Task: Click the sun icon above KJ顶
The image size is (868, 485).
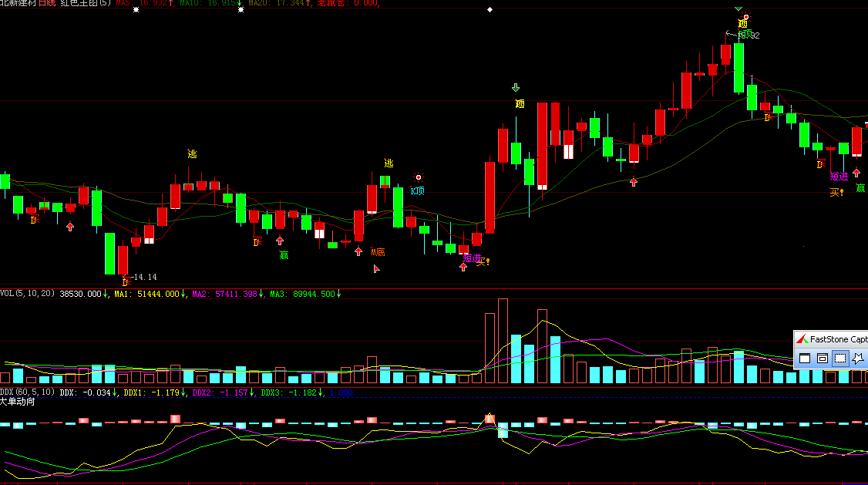Action: coord(419,177)
